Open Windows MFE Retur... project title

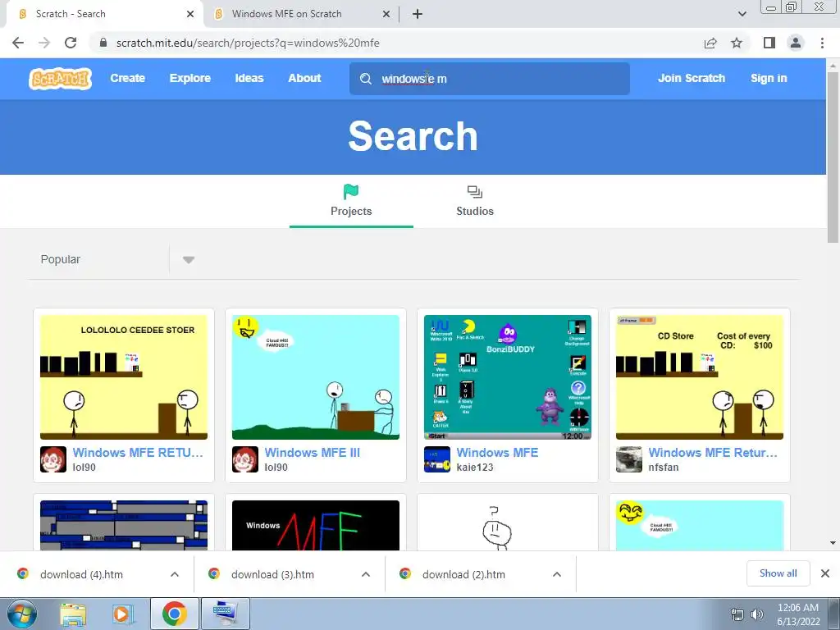pyautogui.click(x=713, y=453)
